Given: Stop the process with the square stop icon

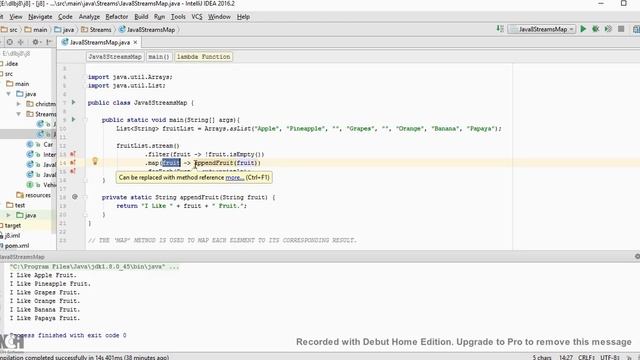Looking at the screenshot, I should pos(621,29).
